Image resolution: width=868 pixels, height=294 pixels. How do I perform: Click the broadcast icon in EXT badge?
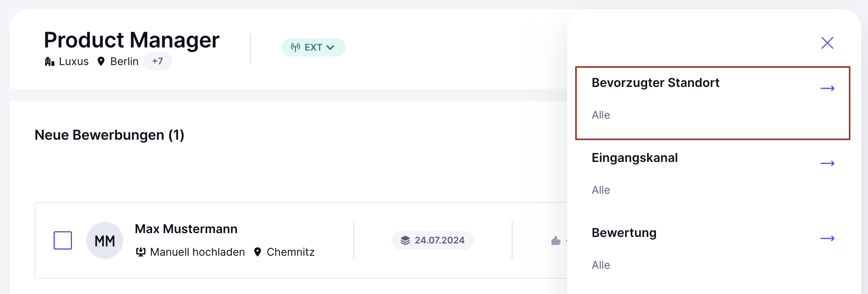[x=295, y=47]
